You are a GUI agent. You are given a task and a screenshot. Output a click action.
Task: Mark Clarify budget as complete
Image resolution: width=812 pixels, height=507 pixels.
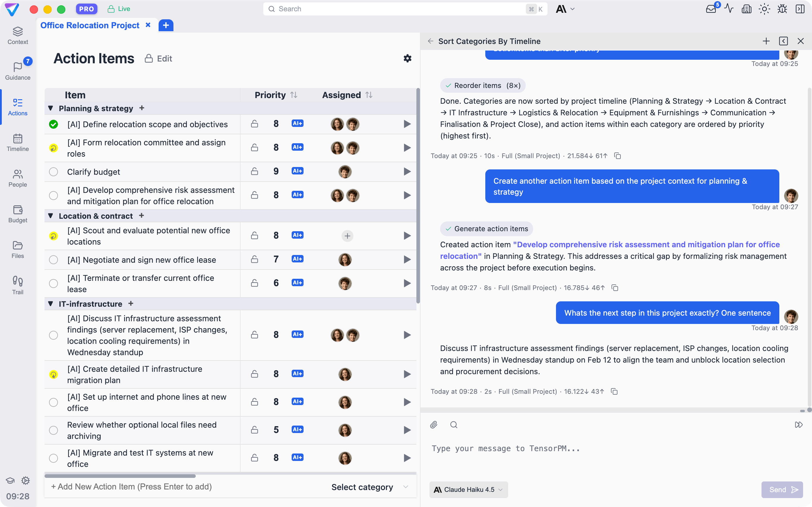[53, 172]
